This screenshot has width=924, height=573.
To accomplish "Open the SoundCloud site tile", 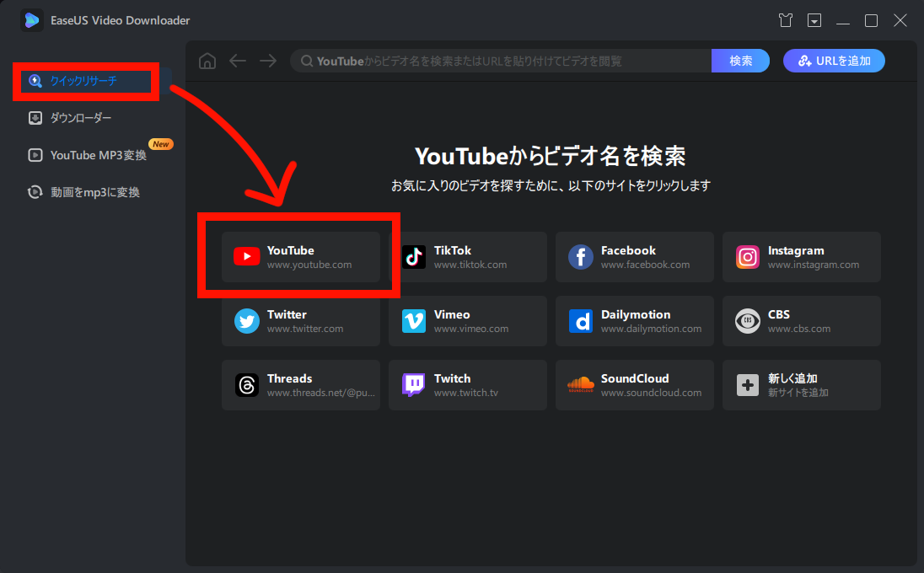I will coord(634,385).
